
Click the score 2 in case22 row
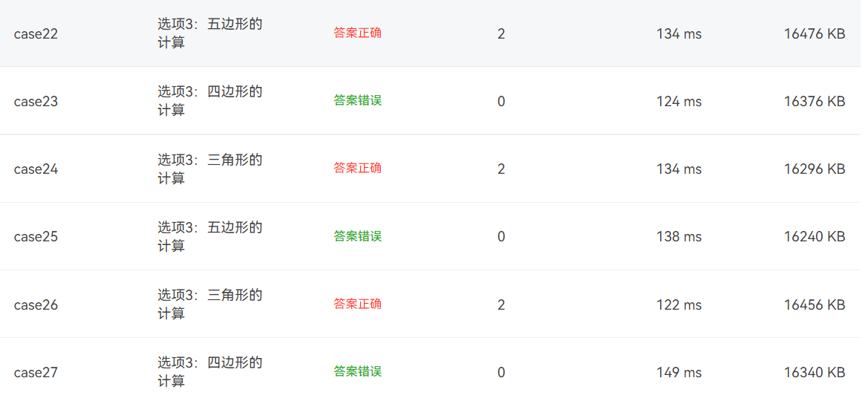pos(501,33)
